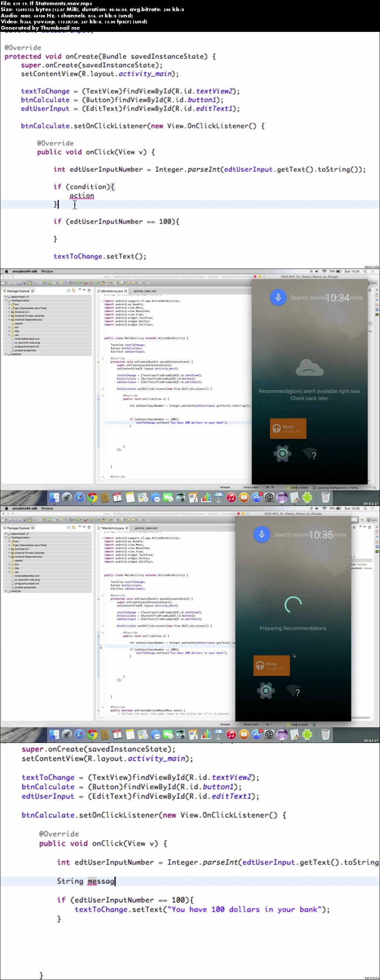Screen dimensions: 380x980
Task: Select AndroidManifest.xml in 10:34 Package Explorer
Action: (x=27, y=339)
